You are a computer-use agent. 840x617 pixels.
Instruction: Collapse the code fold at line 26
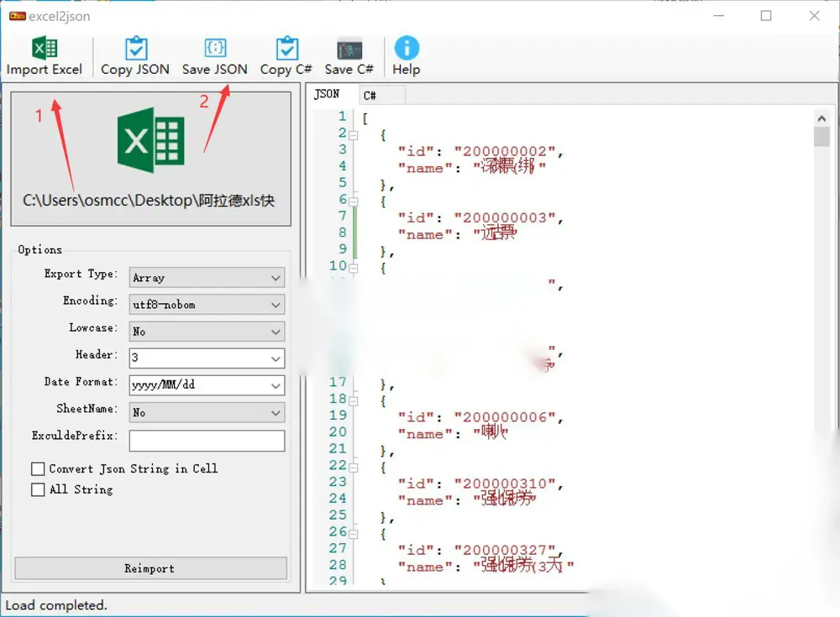coord(354,534)
